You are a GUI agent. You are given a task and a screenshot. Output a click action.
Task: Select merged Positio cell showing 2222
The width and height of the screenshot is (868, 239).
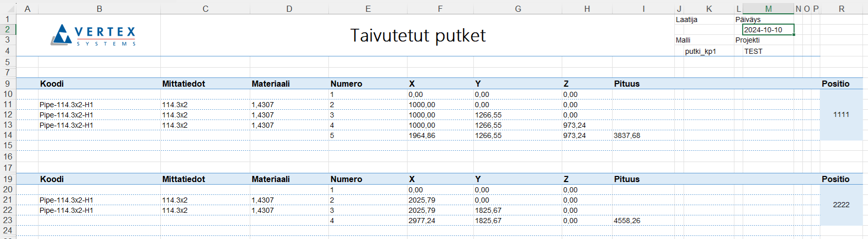(841, 205)
